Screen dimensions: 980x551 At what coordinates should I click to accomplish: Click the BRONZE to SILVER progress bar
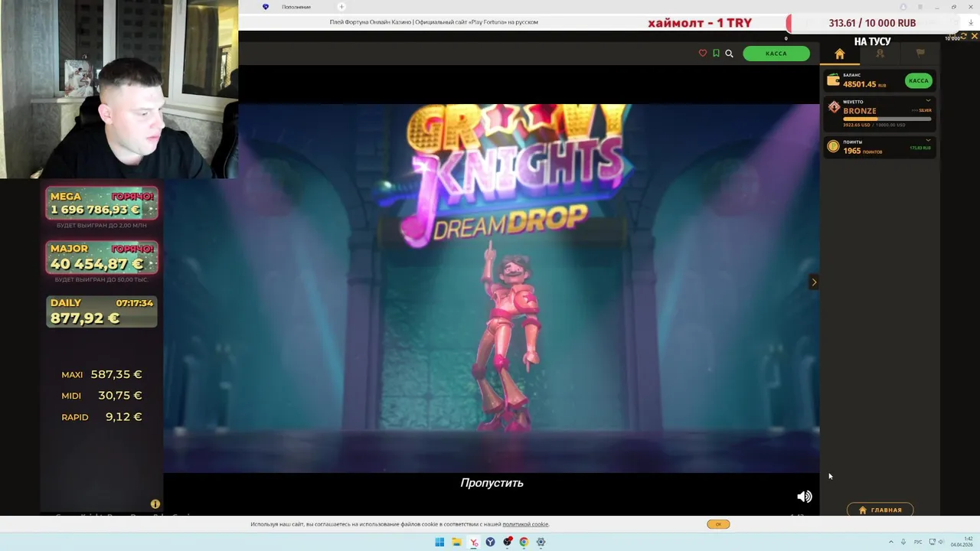click(887, 119)
